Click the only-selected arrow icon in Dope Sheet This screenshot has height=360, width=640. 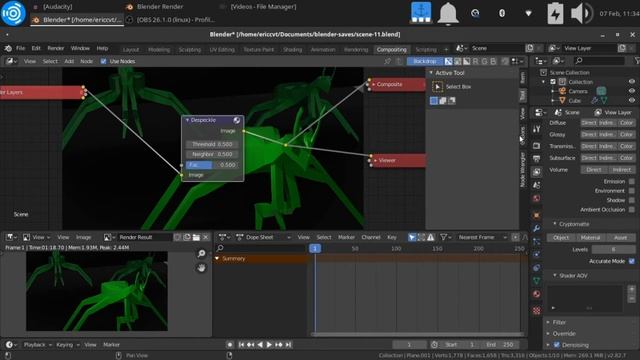click(x=412, y=237)
